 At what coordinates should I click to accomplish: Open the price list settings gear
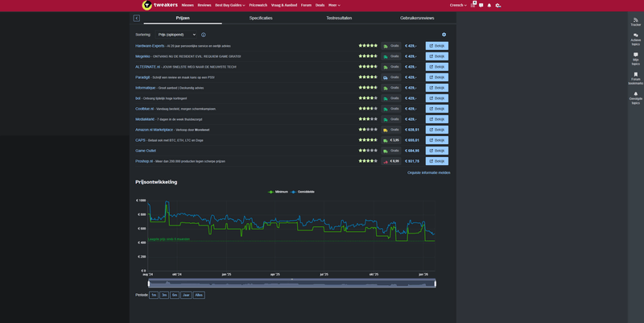tap(444, 35)
